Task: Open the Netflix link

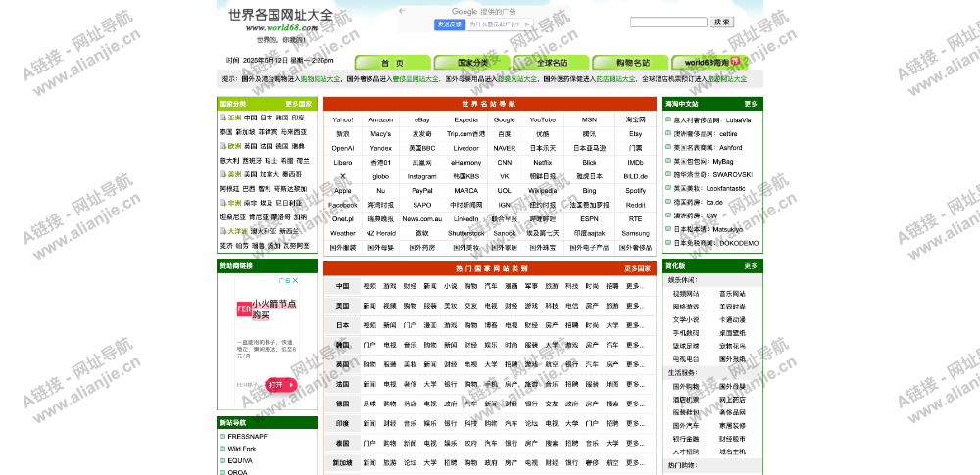Action: [x=543, y=162]
